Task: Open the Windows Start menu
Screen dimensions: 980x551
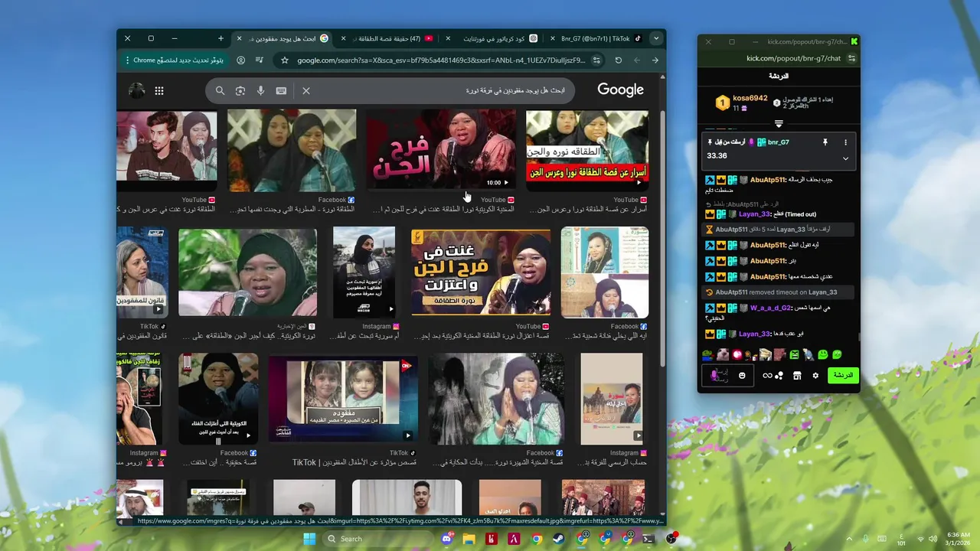Action: click(309, 539)
